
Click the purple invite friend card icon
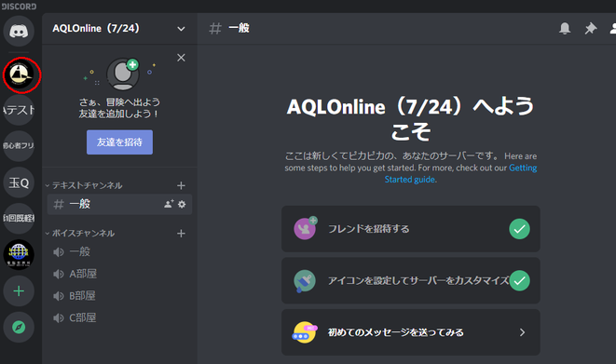tap(306, 228)
